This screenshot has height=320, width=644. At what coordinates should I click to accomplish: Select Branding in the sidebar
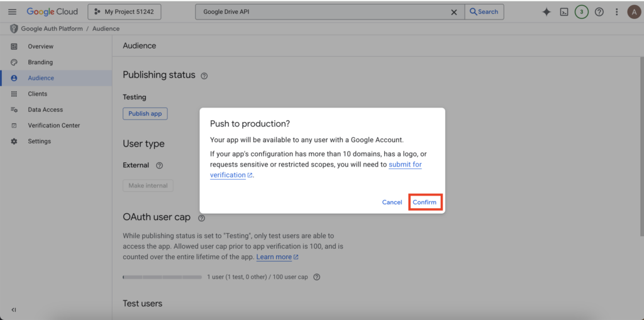[40, 62]
